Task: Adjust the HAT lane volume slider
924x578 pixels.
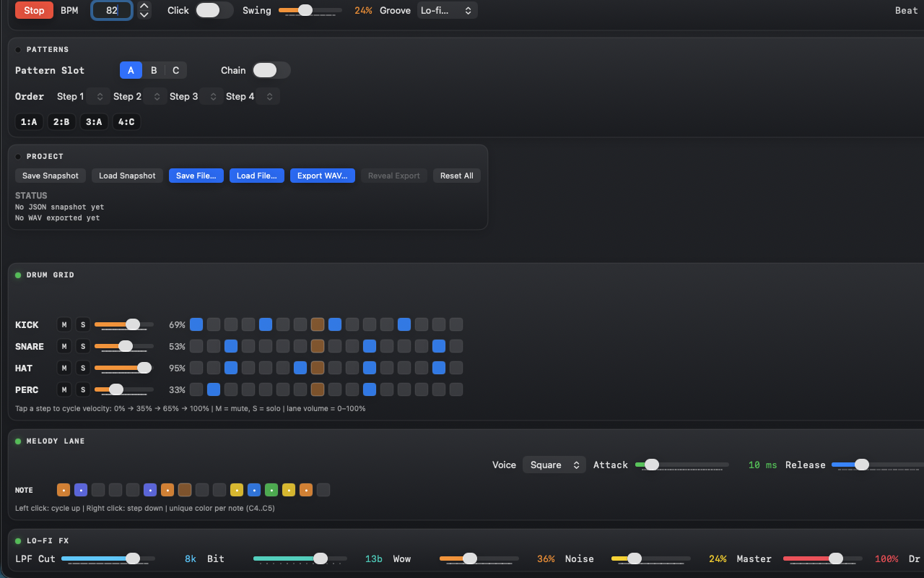Action: 124,368
